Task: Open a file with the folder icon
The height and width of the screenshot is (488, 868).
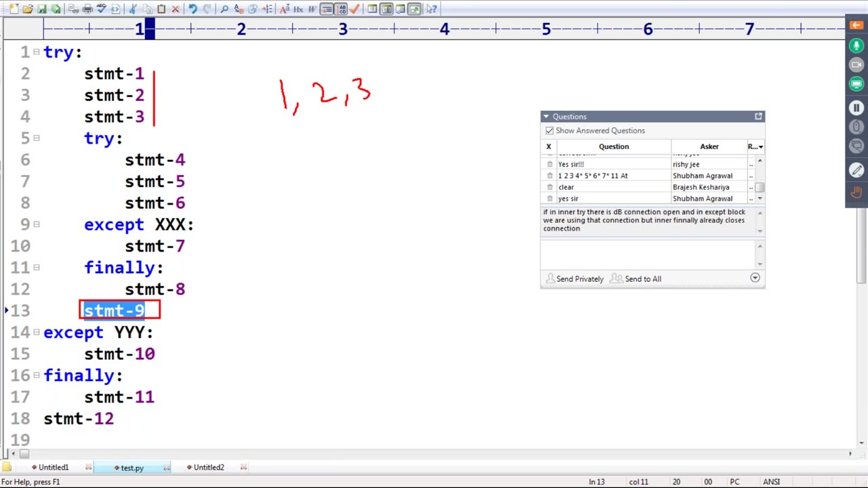Action: point(28,9)
